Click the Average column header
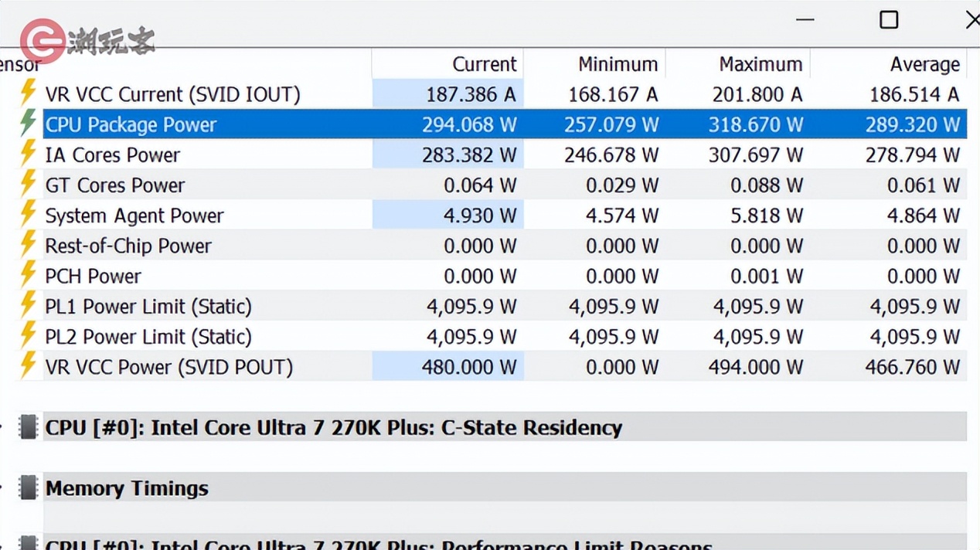 tap(889, 63)
